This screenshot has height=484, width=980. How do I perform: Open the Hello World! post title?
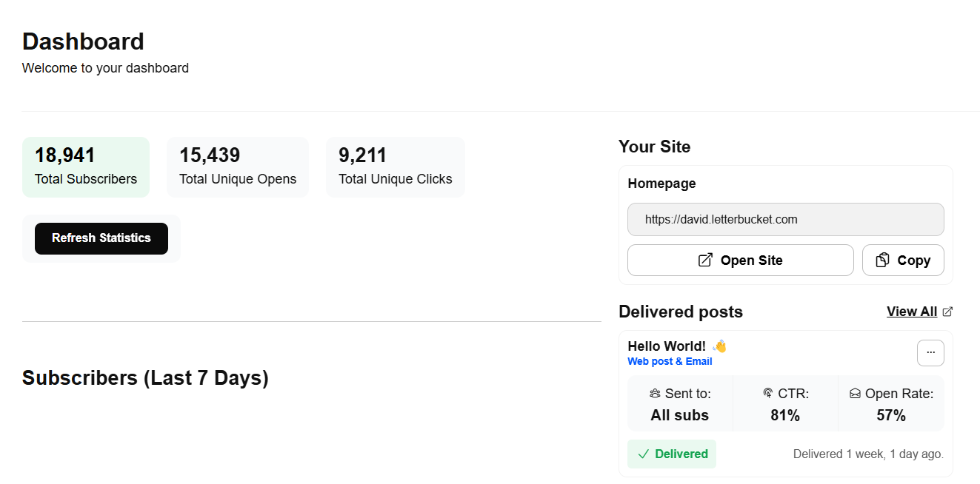(667, 346)
